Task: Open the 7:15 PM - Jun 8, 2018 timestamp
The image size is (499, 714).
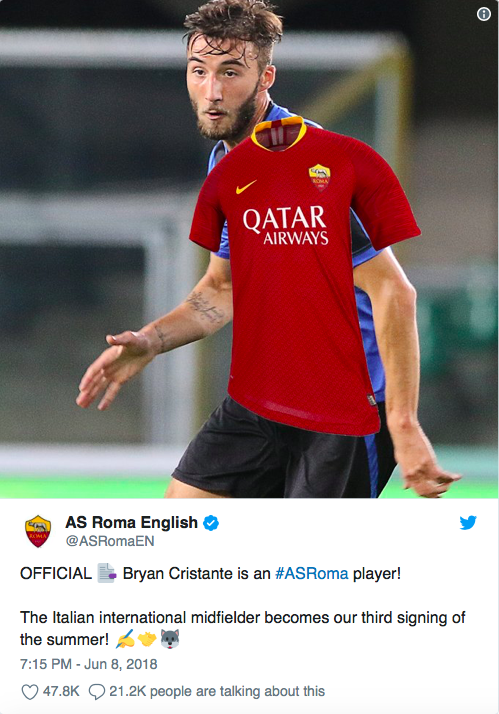Action: (x=89, y=664)
